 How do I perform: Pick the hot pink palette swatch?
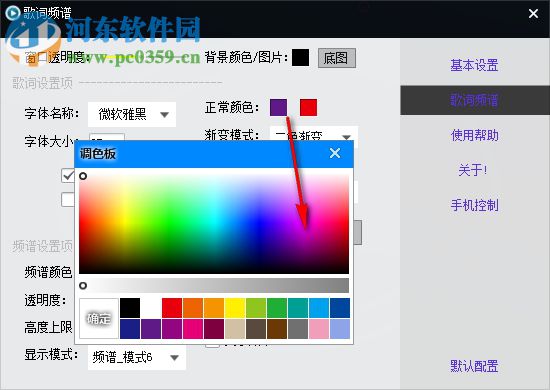(x=193, y=329)
